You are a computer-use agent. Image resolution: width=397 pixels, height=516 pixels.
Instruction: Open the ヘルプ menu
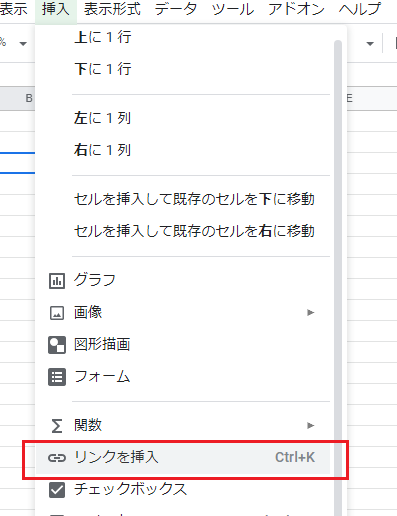point(360,9)
